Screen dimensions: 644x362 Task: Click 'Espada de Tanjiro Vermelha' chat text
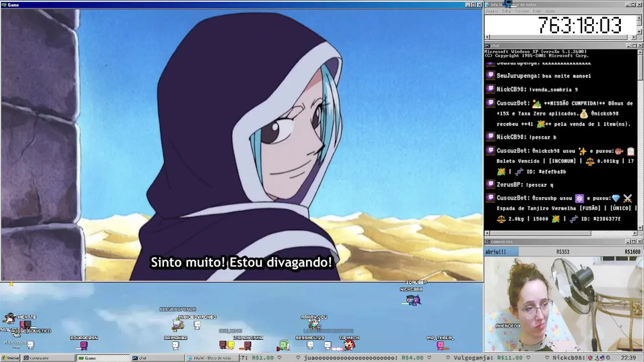(x=537, y=208)
